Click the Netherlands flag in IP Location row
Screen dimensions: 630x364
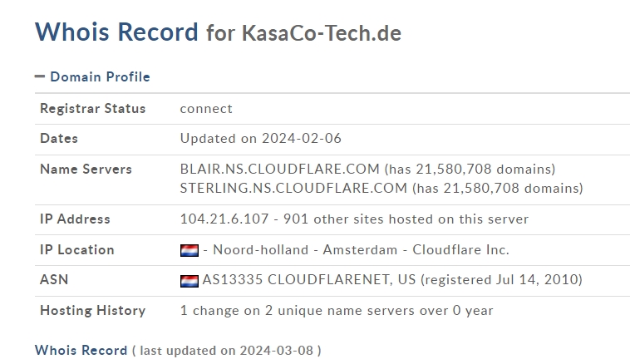[x=189, y=250]
